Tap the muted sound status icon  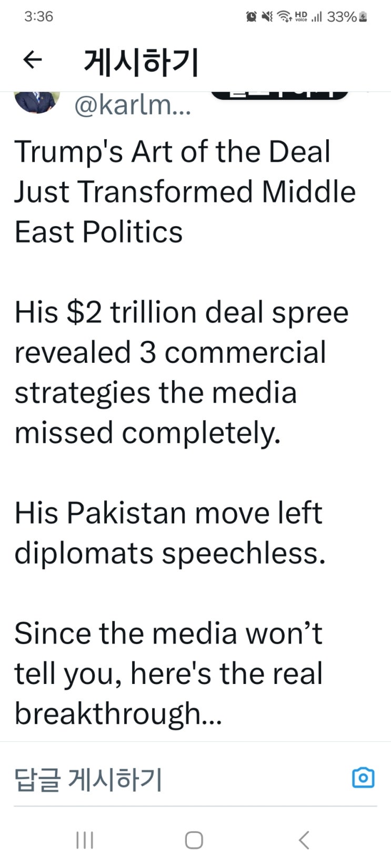click(267, 17)
